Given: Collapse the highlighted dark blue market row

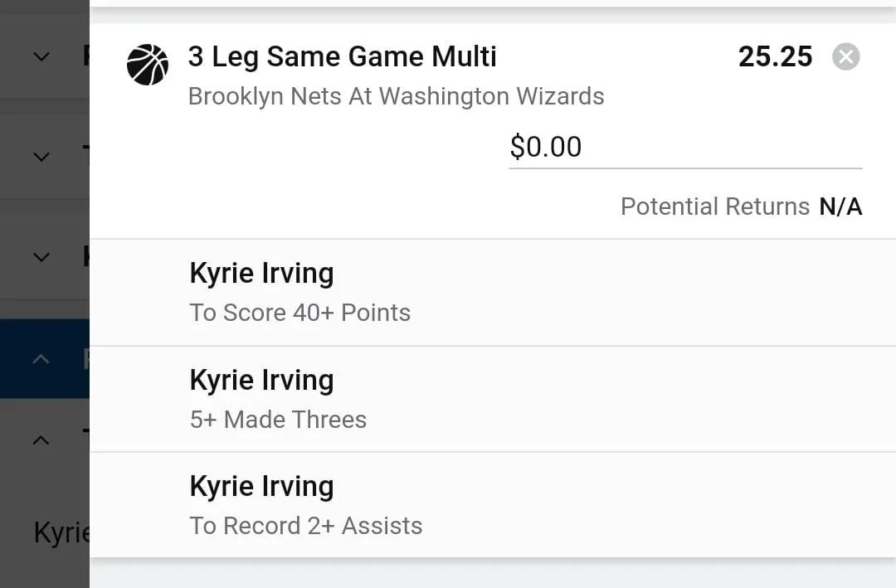Looking at the screenshot, I should click(x=41, y=359).
